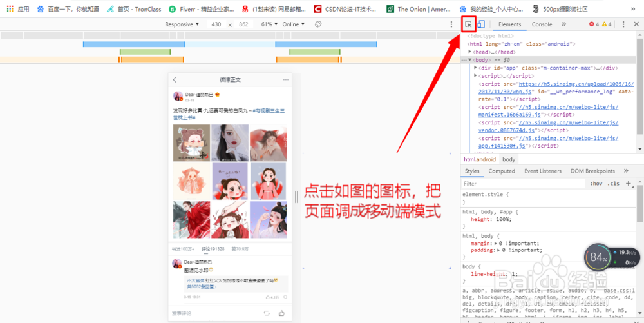
Task: Open the vendor.0867674d.js link
Action: pos(548,126)
